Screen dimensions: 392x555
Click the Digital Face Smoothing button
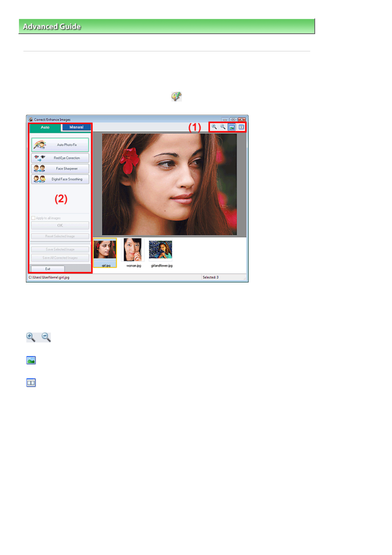(60, 179)
